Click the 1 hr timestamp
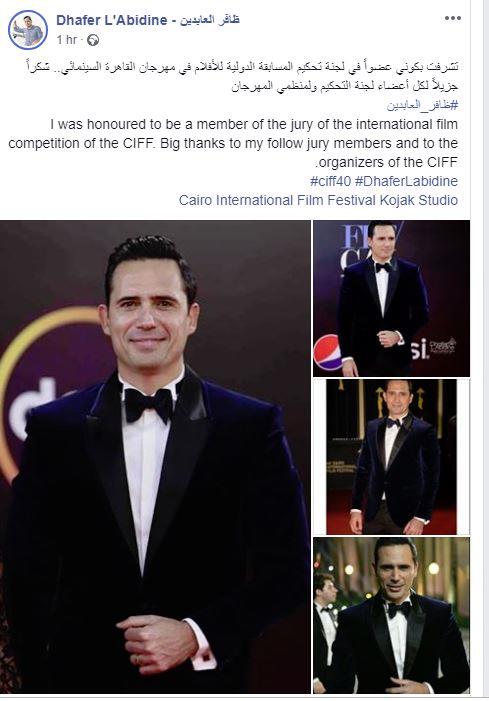Image resolution: width=489 pixels, height=701 pixels. pos(67,40)
